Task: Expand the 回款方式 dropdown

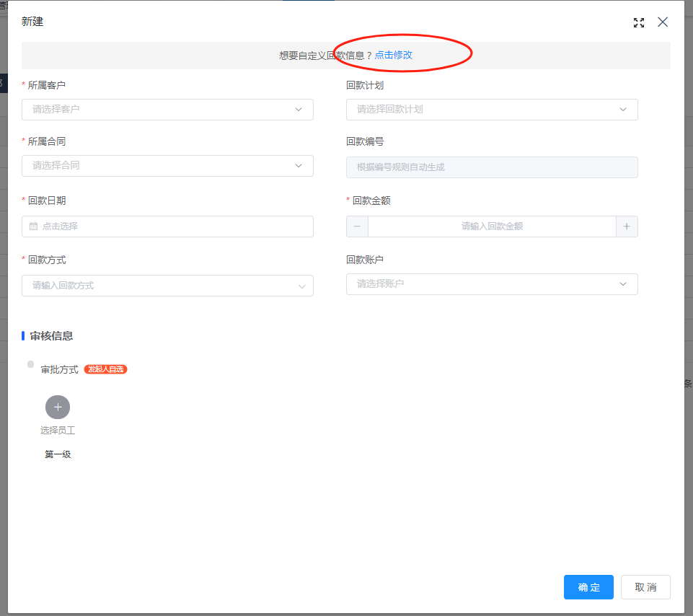Action: 167,286
